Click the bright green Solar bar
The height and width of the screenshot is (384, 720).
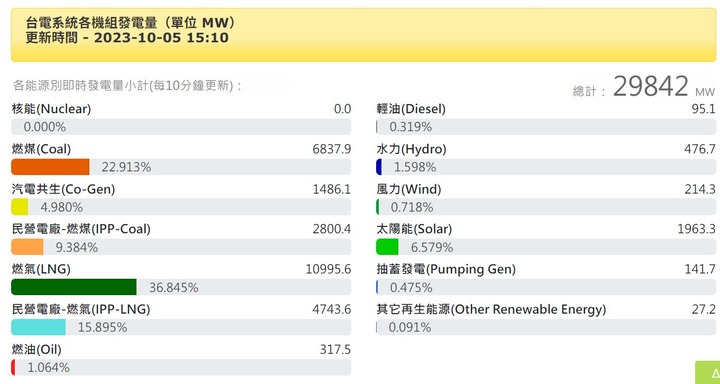(x=387, y=247)
